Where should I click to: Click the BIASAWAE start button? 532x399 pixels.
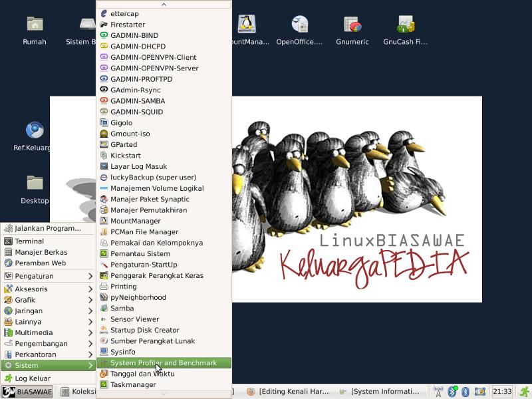coord(28,392)
